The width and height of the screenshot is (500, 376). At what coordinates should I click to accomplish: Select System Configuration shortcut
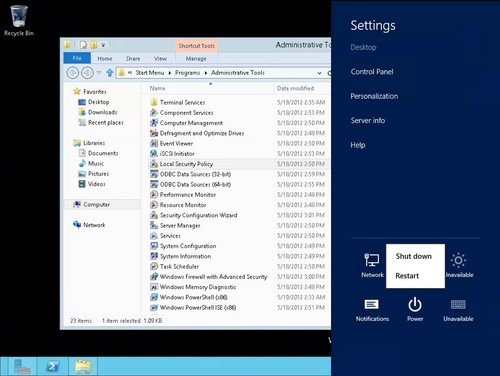click(x=183, y=246)
